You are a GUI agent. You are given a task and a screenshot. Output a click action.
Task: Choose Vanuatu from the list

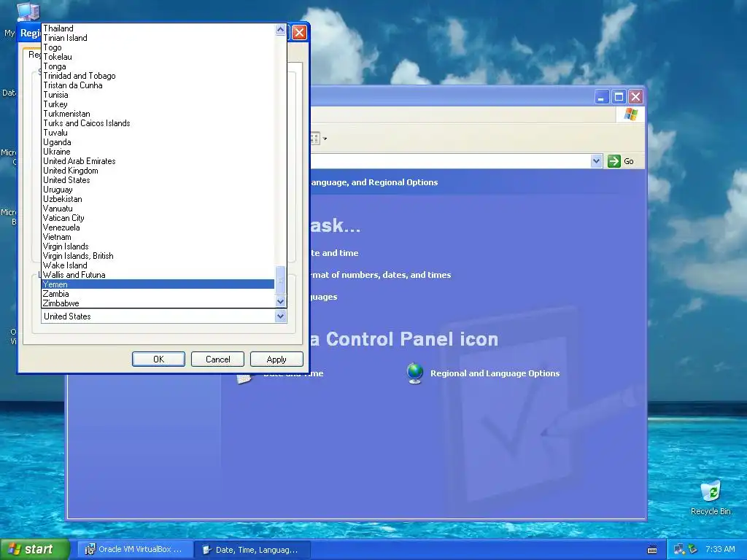[x=158, y=209]
